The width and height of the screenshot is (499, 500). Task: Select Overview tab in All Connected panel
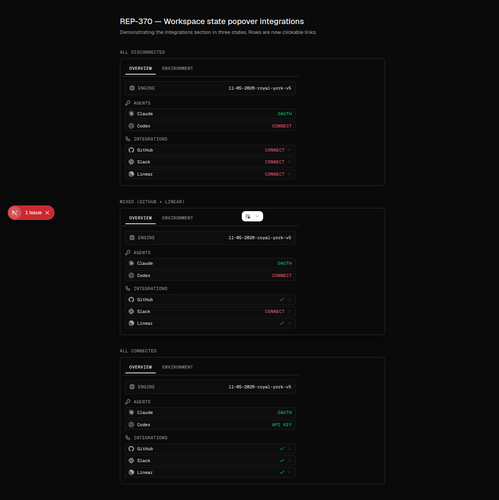click(140, 367)
